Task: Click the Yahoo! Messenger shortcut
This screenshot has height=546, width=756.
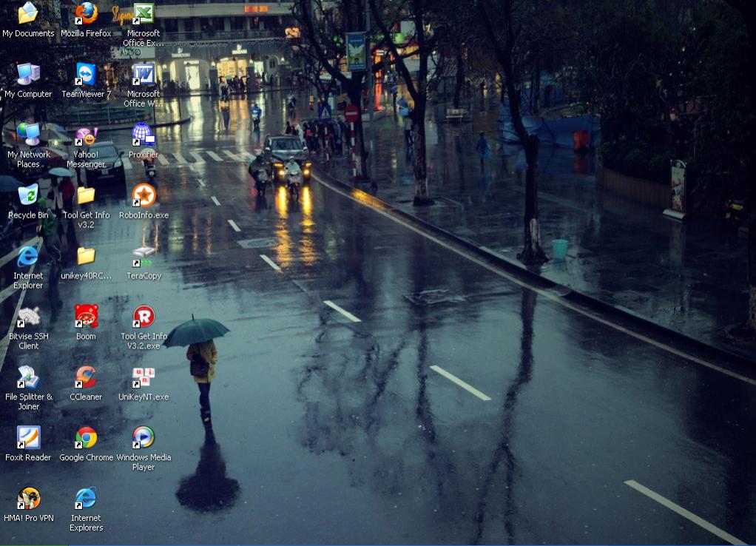Action: (86, 135)
